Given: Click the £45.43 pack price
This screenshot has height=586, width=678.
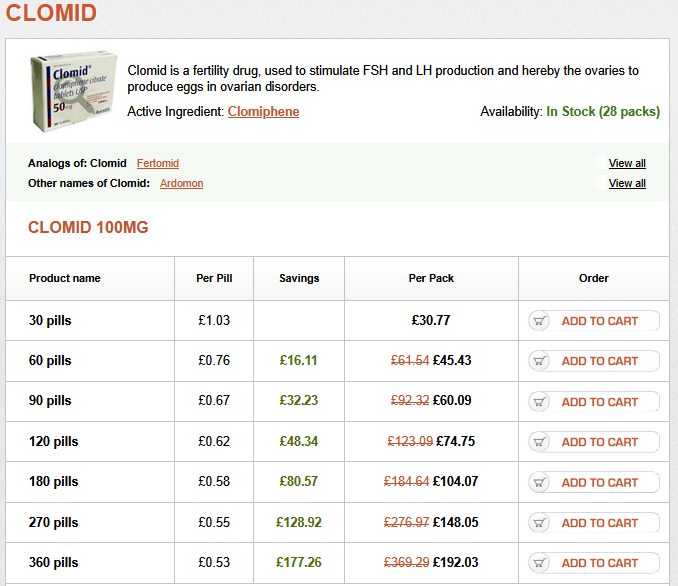Looking at the screenshot, I should coord(452,360).
